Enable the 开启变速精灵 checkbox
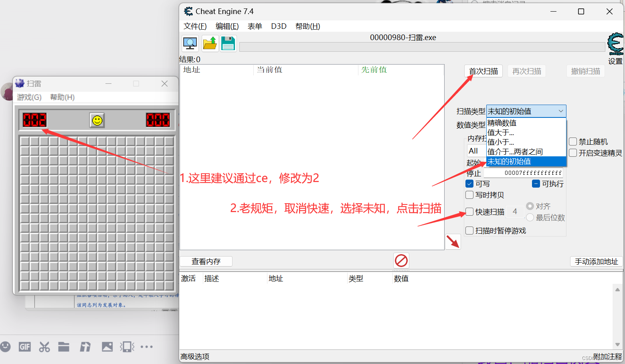Image resolution: width=625 pixels, height=364 pixels. (x=573, y=153)
